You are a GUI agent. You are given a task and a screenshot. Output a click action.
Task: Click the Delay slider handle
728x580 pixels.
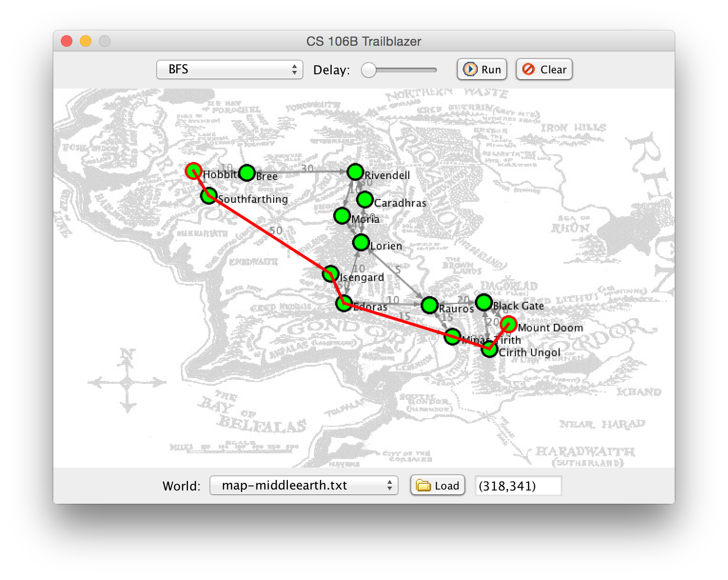pos(369,70)
